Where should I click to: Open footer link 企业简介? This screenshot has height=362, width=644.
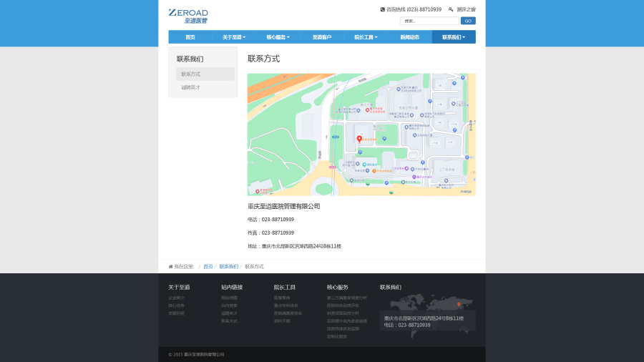pyautogui.click(x=176, y=298)
